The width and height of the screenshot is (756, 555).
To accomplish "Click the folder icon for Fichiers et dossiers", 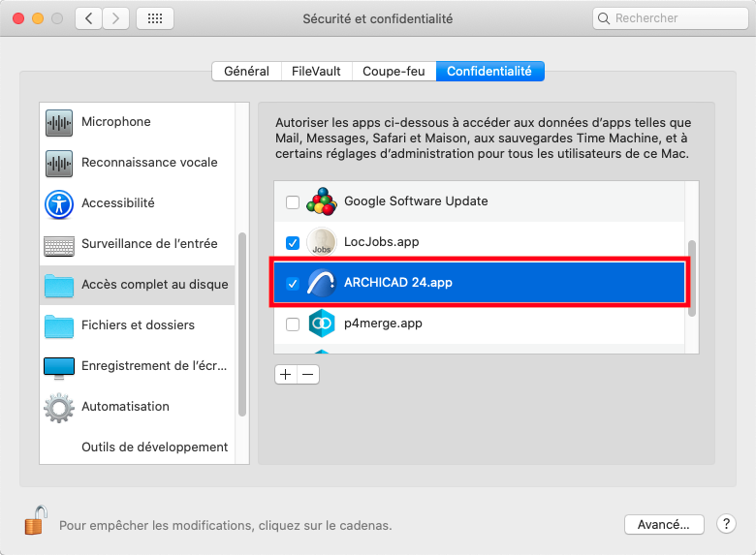I will [x=59, y=326].
